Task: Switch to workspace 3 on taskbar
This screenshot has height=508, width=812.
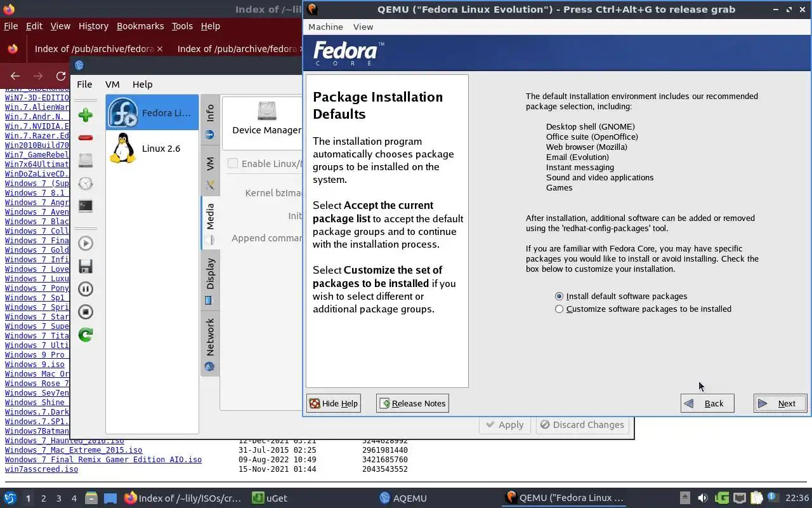Action: click(x=59, y=498)
